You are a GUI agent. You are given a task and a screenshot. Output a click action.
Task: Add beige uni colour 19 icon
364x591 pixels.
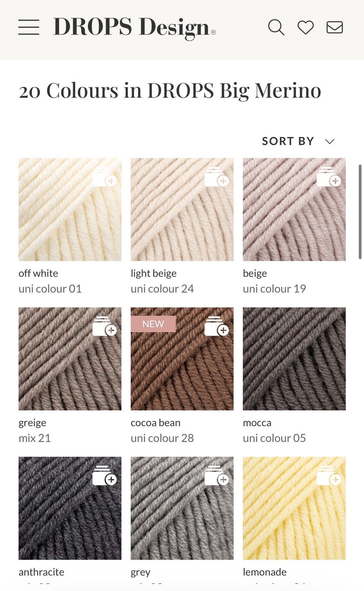tap(329, 177)
